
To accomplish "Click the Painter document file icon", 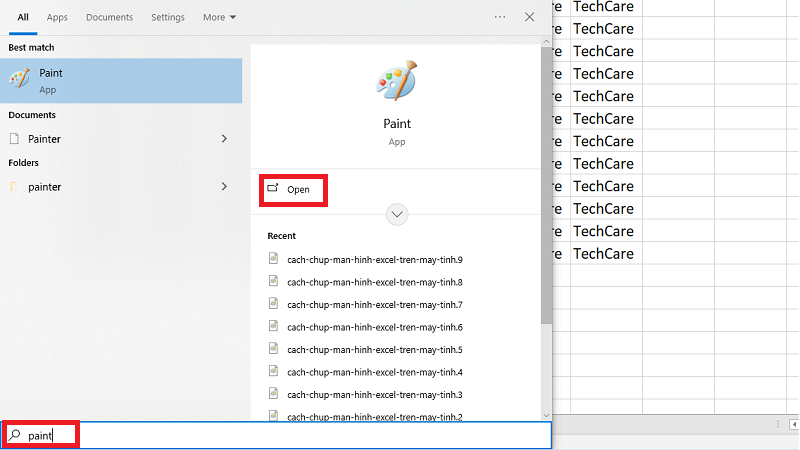I will pos(14,138).
